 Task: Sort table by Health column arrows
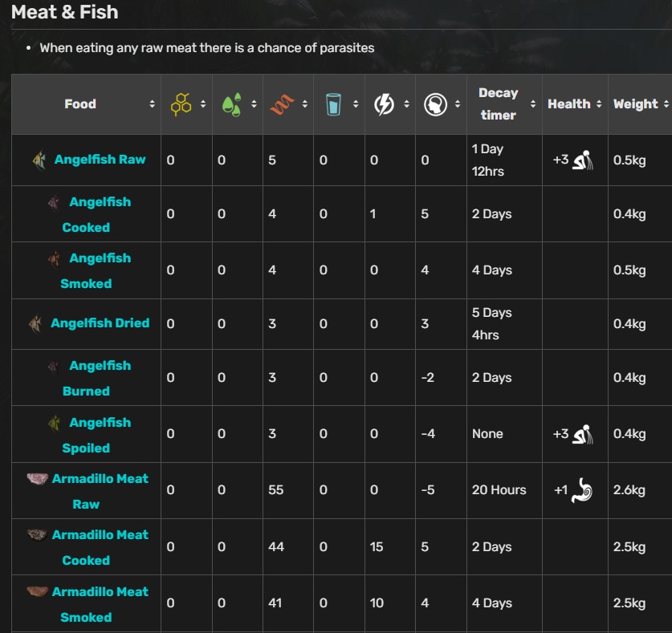point(597,104)
